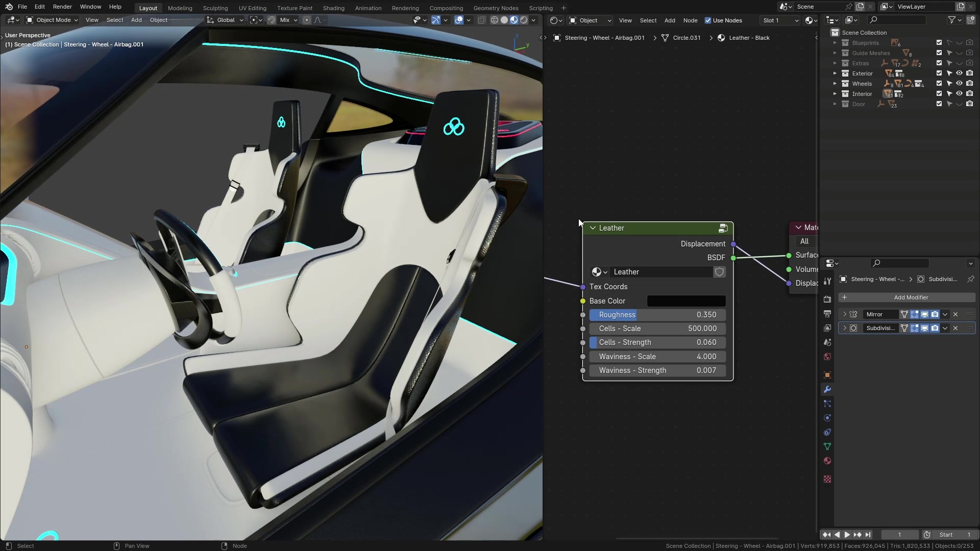This screenshot has height=551, width=980.
Task: Open the Material properties tab
Action: point(827,461)
